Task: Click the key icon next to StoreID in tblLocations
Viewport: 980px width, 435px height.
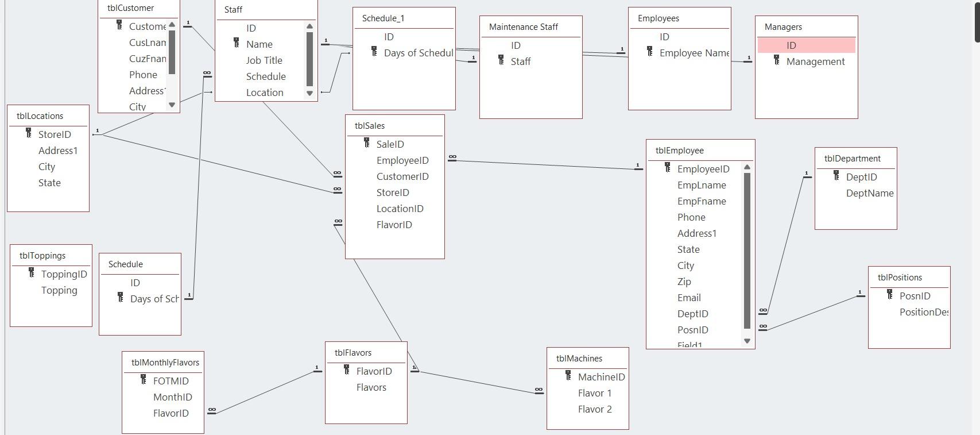Action: pos(29,133)
